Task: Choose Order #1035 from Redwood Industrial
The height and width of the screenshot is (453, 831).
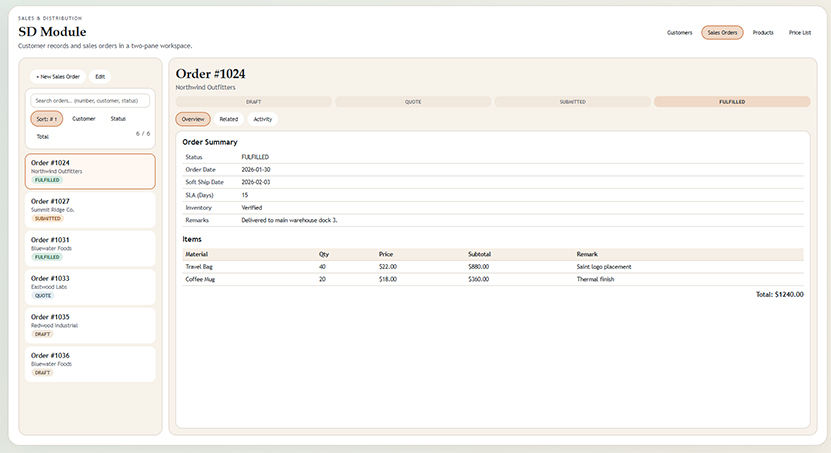Action: coord(90,325)
